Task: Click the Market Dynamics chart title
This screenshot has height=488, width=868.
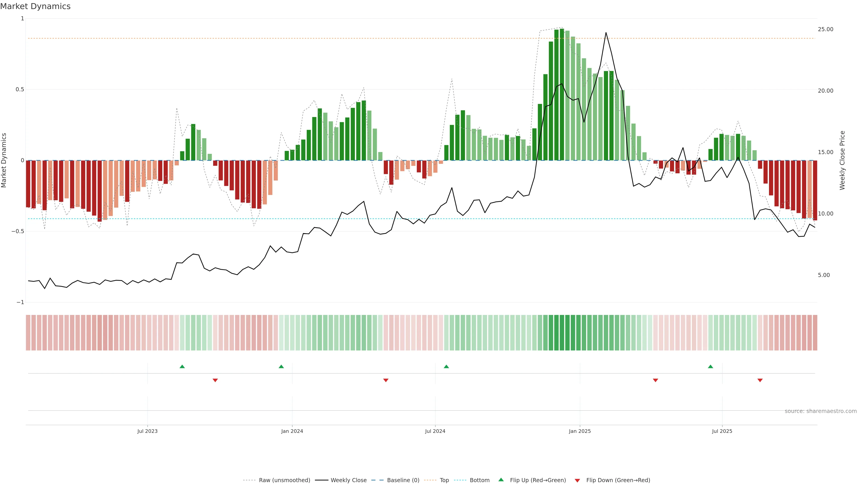Action: (35, 6)
